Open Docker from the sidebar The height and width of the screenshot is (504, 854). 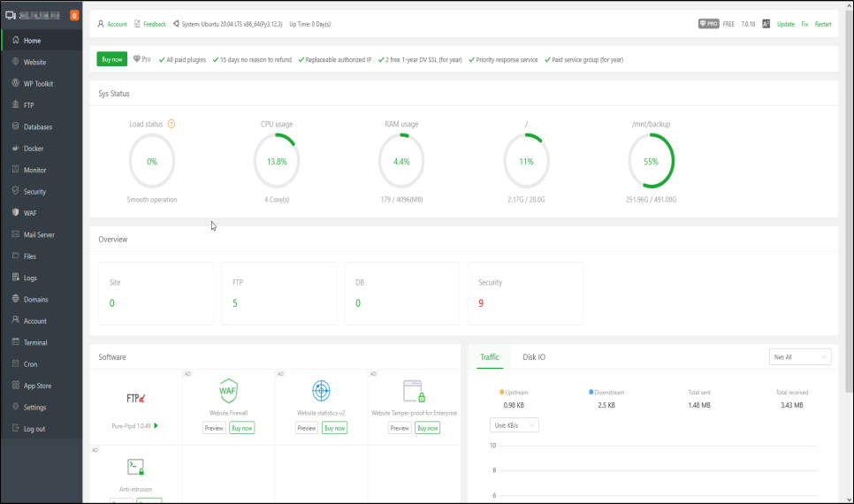click(x=33, y=149)
